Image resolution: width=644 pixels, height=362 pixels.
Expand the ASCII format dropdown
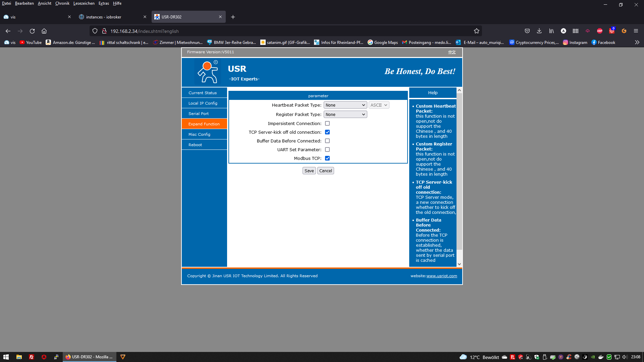coord(379,105)
